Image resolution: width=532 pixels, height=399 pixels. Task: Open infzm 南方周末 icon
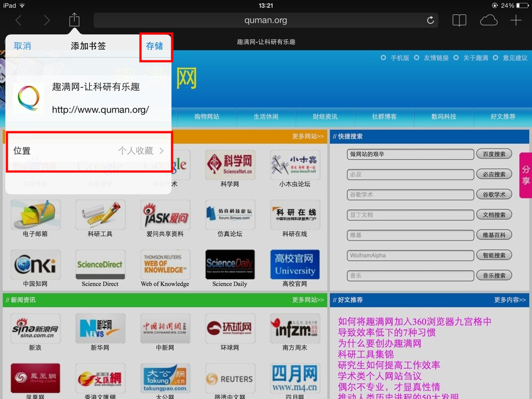pos(295,328)
